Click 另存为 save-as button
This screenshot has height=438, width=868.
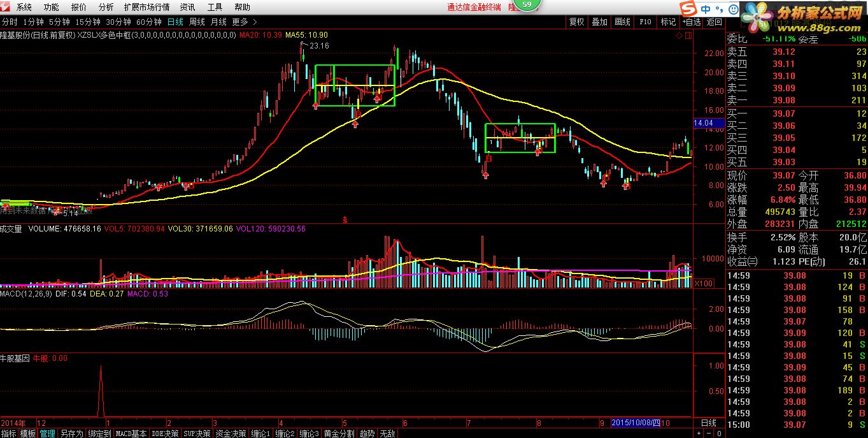71,434
